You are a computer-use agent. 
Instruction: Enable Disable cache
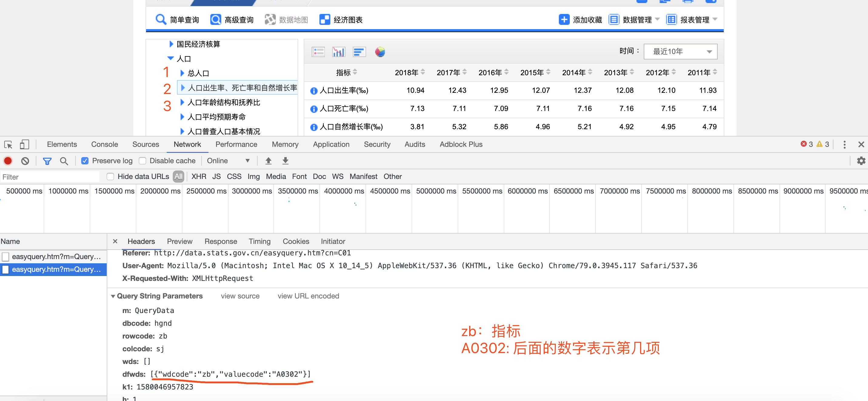click(142, 161)
